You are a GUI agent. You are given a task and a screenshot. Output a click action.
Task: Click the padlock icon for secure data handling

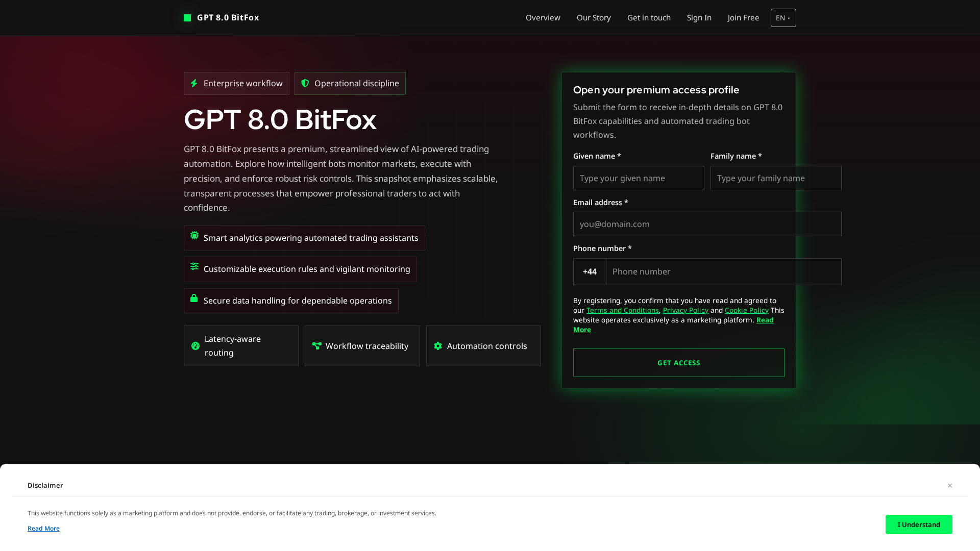[194, 298]
